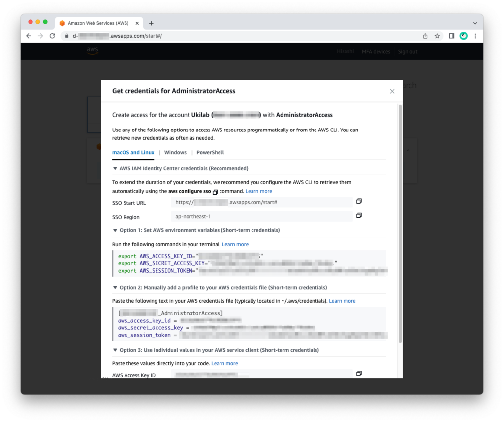This screenshot has height=422, width=504.
Task: Toggle the browser side panel
Action: coord(452,36)
